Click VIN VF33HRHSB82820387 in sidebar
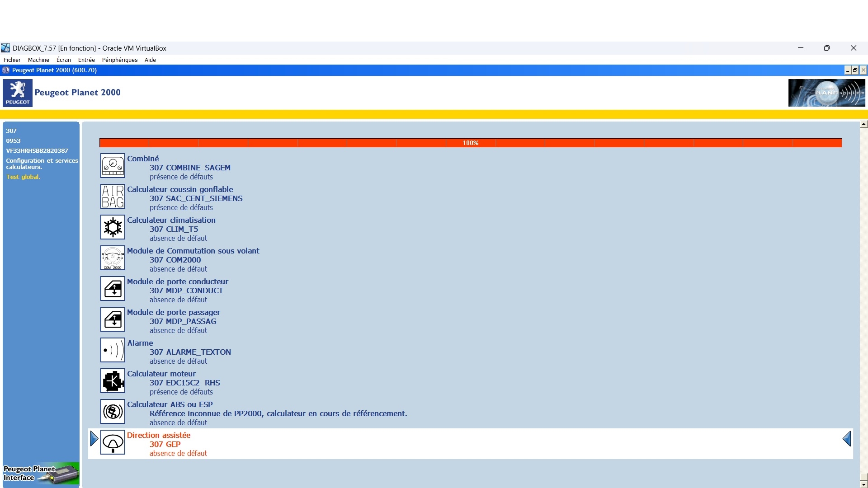This screenshot has height=488, width=868. 37,150
